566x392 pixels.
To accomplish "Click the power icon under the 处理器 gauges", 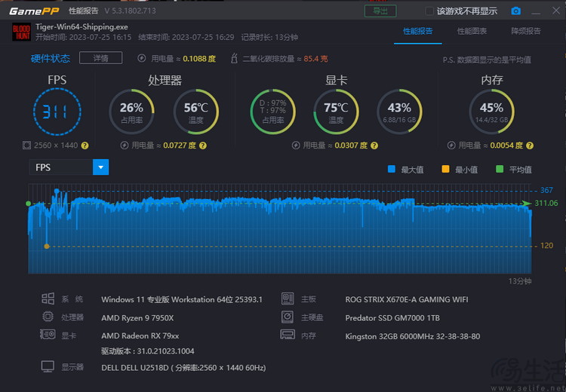I will click(x=125, y=145).
